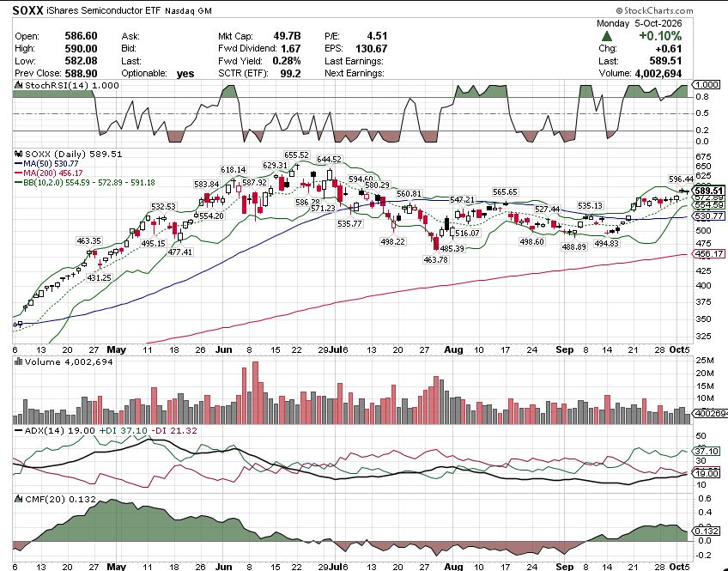Click the 644.52 price label
The width and height of the screenshot is (728, 571).
[x=329, y=160]
